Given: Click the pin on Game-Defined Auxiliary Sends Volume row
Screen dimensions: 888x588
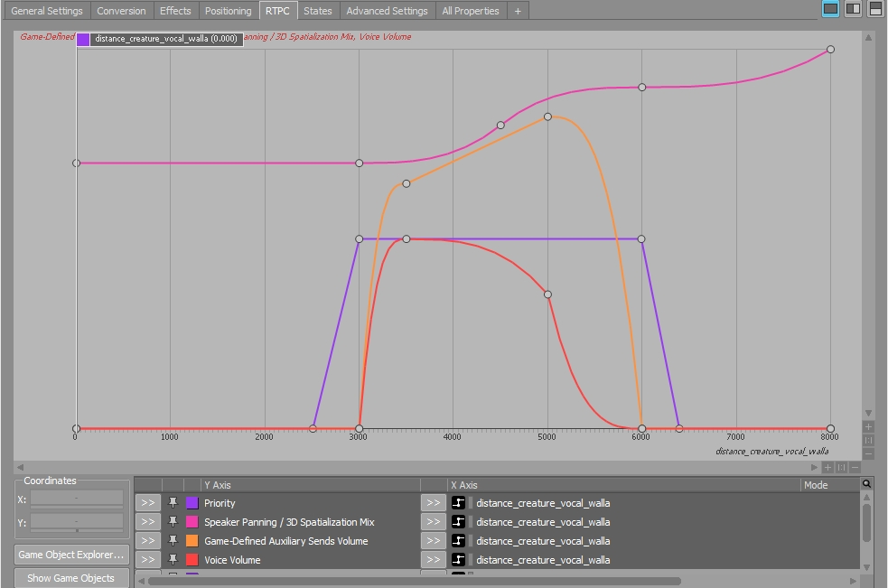Looking at the screenshot, I should click(173, 540).
